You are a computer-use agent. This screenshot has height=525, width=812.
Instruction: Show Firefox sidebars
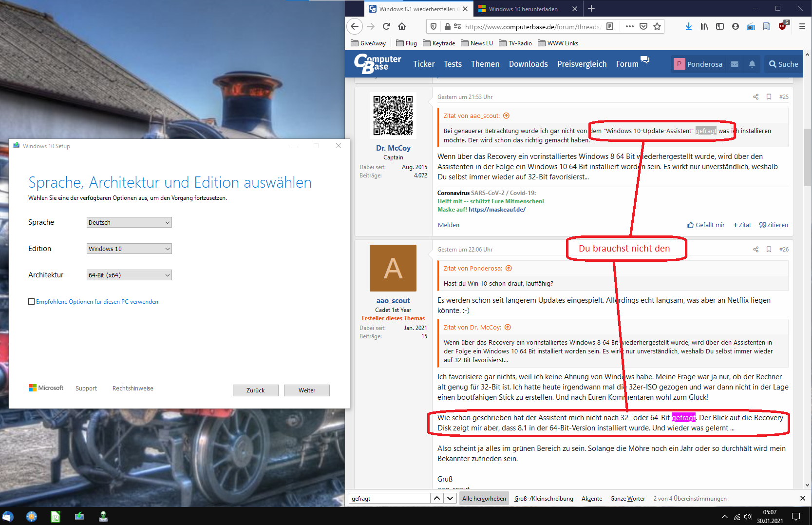pyautogui.click(x=720, y=26)
